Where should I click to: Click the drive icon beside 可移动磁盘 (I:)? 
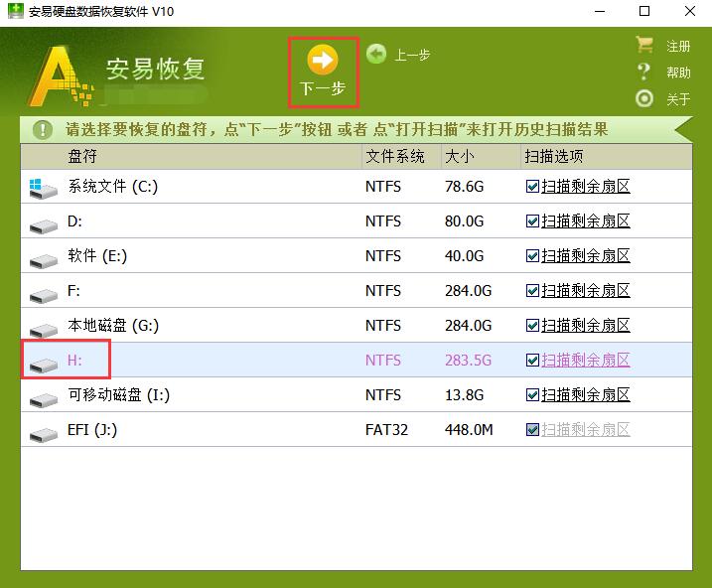pyautogui.click(x=44, y=399)
